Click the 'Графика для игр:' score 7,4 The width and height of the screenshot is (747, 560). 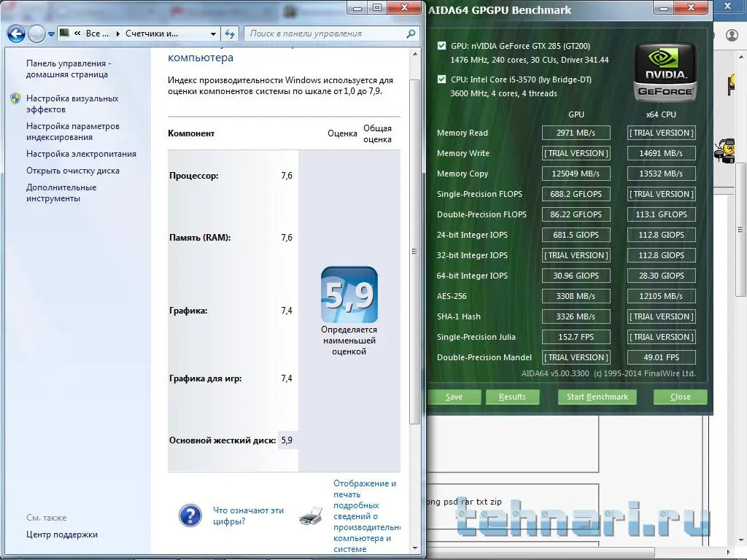coord(286,378)
